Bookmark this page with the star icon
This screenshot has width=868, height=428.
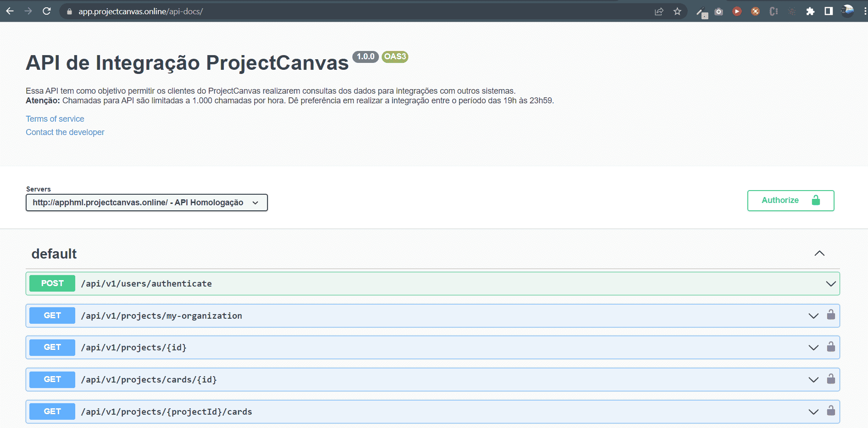(x=678, y=11)
